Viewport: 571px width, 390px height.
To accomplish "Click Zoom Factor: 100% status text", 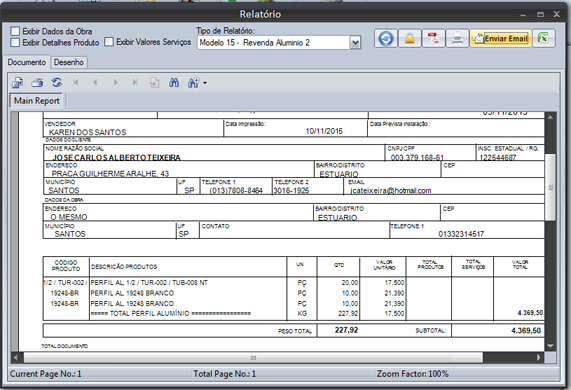I will click(x=413, y=374).
